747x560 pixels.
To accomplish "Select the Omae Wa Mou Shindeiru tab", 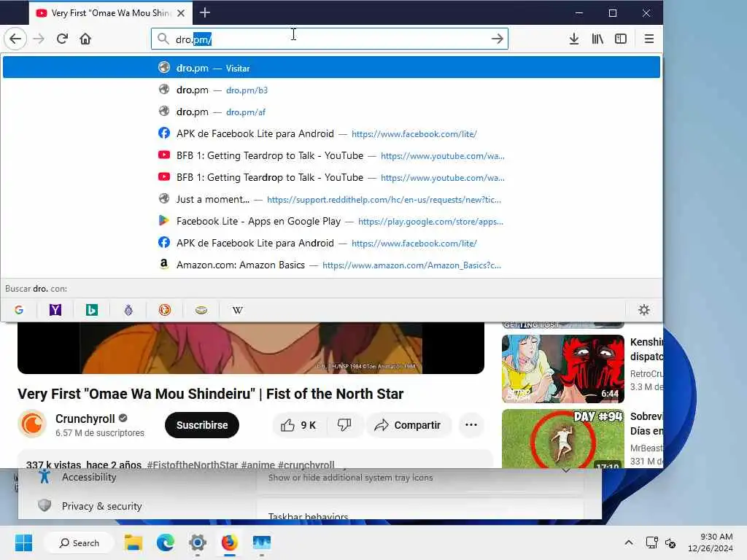I will point(111,13).
